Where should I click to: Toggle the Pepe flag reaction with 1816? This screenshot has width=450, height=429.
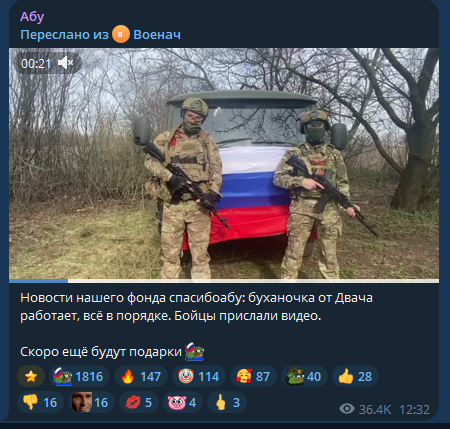tap(79, 376)
